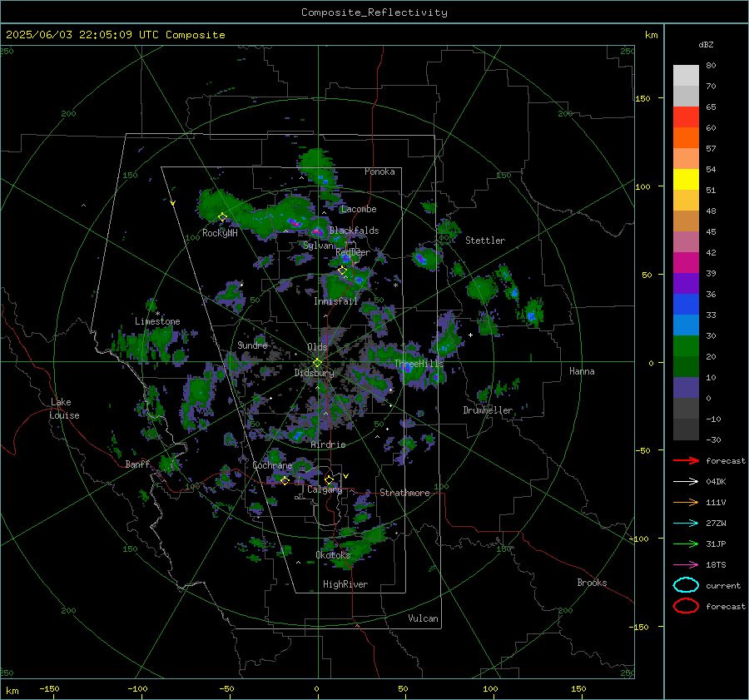
Task: Click the yellow diamond marker below RedDeer
Action: pos(342,271)
